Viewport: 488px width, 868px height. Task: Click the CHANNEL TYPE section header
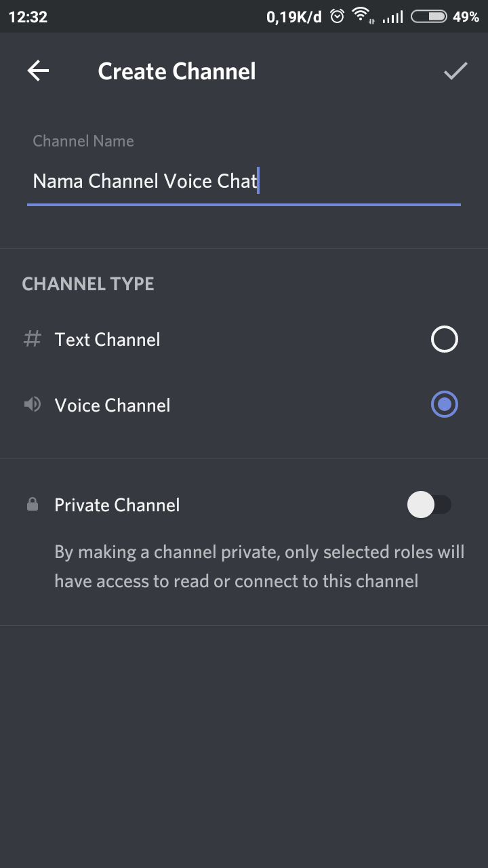[88, 283]
